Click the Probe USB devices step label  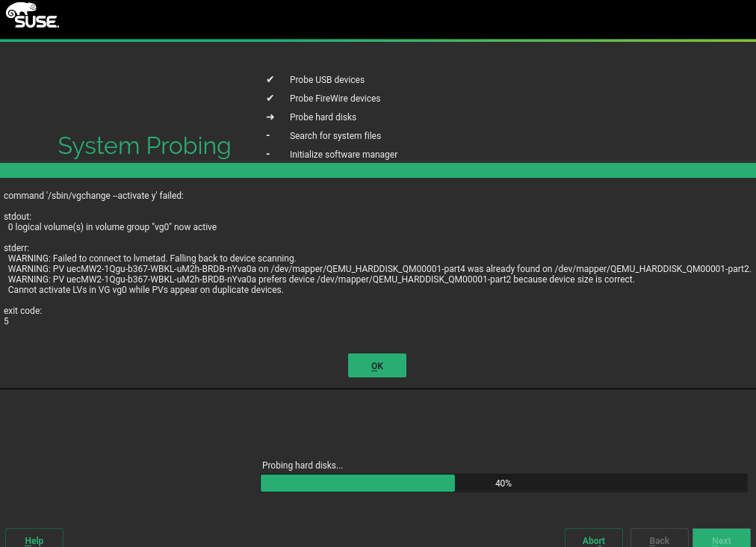coord(327,80)
